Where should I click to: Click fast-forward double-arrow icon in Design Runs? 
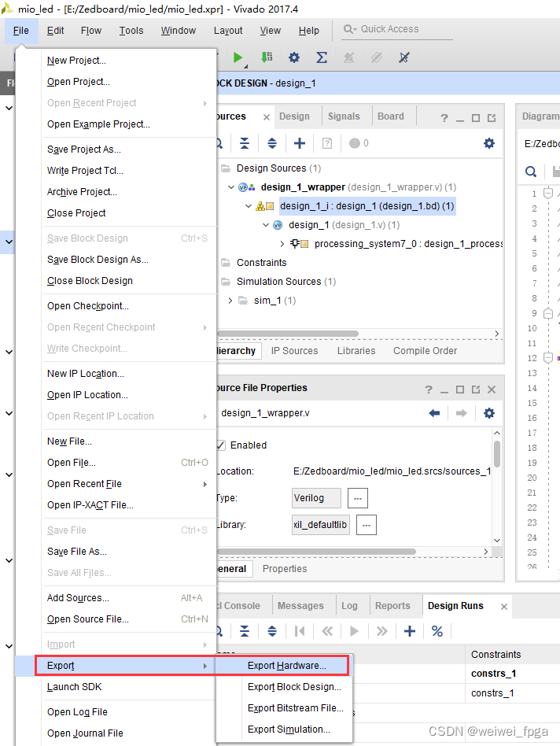381,631
